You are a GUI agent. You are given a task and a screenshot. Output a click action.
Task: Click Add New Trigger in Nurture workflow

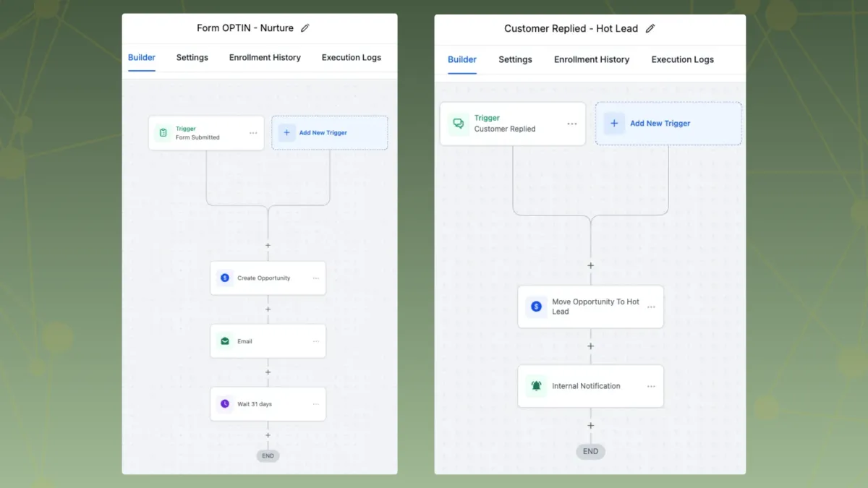pos(330,133)
